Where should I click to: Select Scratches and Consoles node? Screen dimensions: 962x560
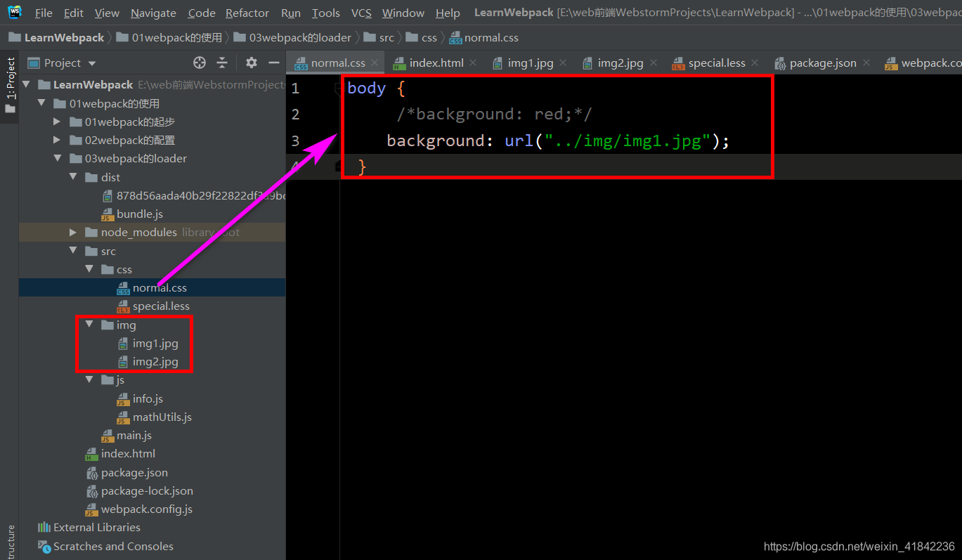pyautogui.click(x=113, y=546)
